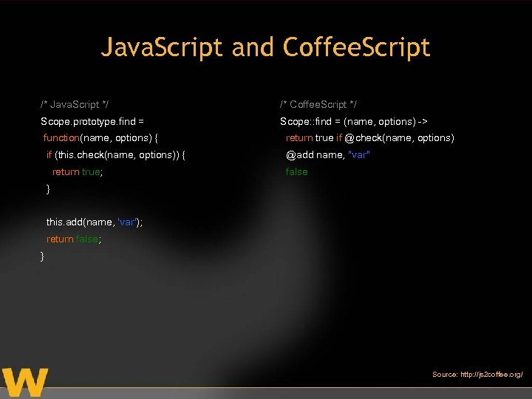Click the '/* CoffeeScript */' comment line
The width and height of the screenshot is (532, 399).
pos(318,104)
